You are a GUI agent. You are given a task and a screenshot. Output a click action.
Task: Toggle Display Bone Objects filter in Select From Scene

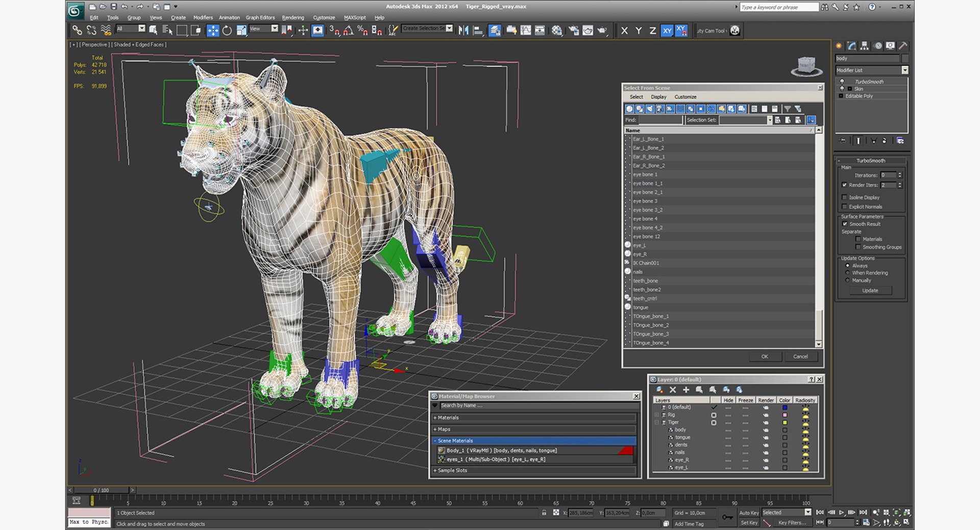(x=711, y=109)
